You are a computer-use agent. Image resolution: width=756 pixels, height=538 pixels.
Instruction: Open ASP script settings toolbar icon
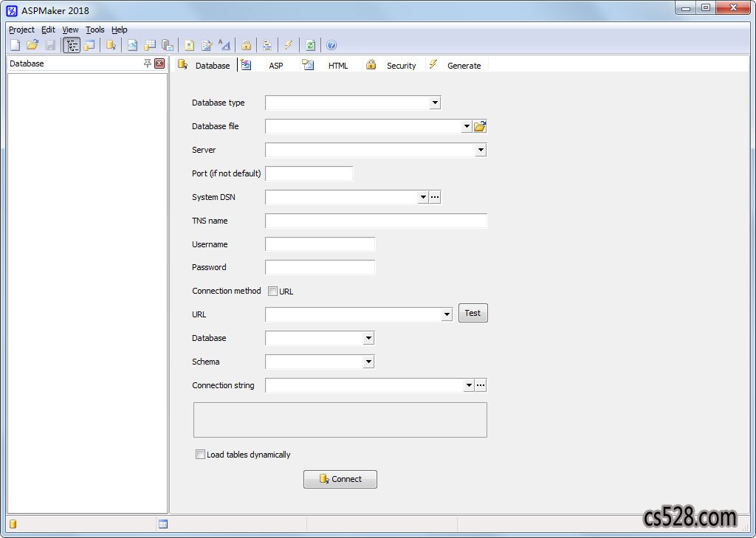(x=133, y=45)
